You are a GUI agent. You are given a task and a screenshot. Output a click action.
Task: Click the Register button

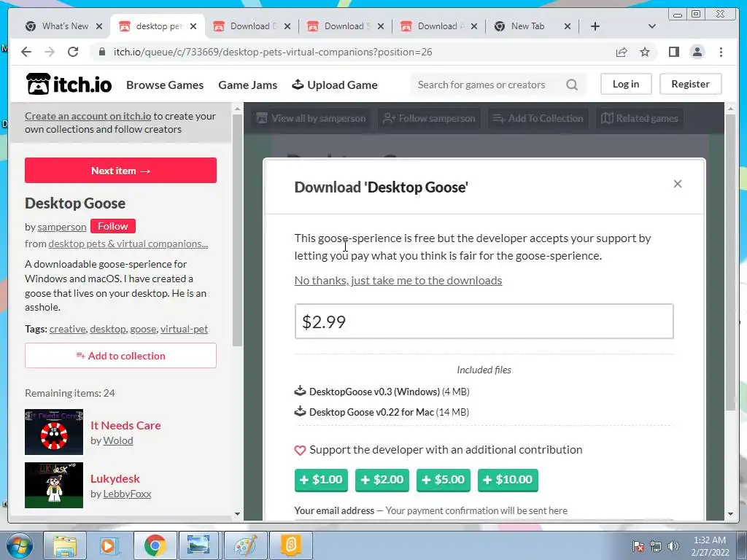click(x=690, y=84)
